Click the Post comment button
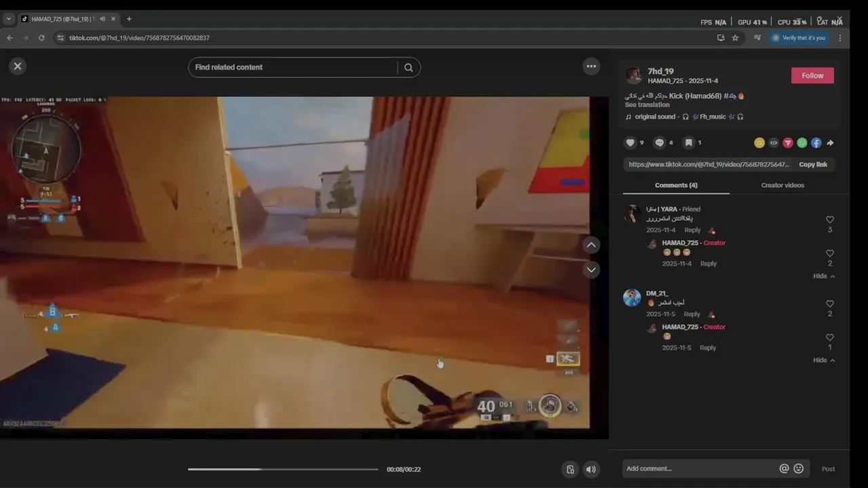This screenshot has width=868, height=488. 828,469
